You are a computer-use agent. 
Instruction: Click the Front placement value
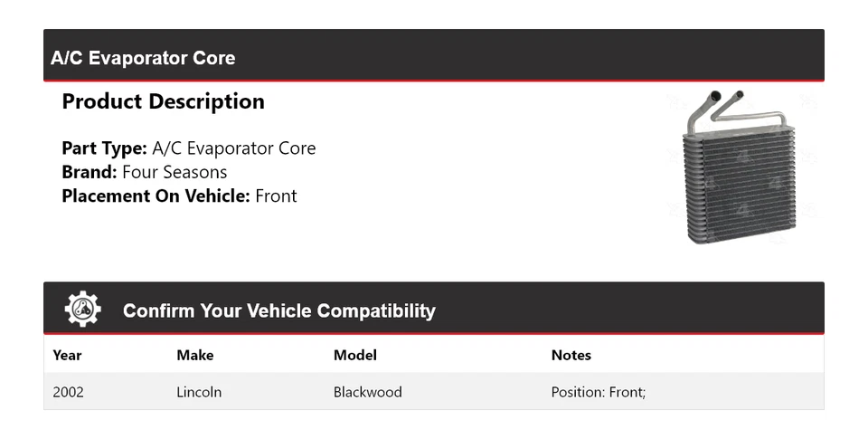(x=276, y=196)
